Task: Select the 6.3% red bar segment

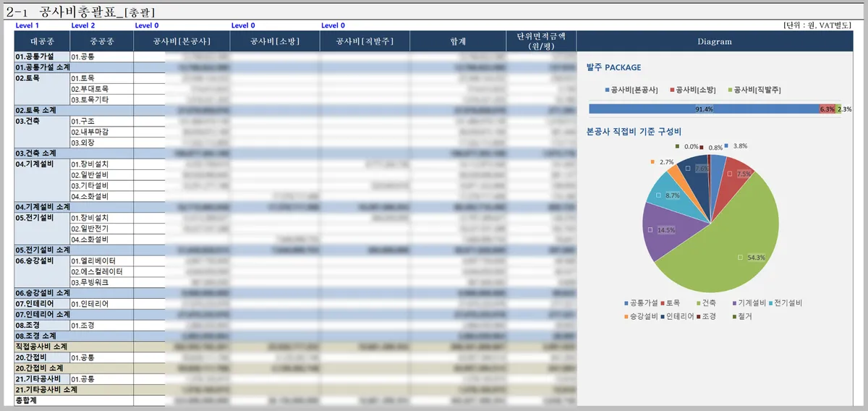Action: 827,109
